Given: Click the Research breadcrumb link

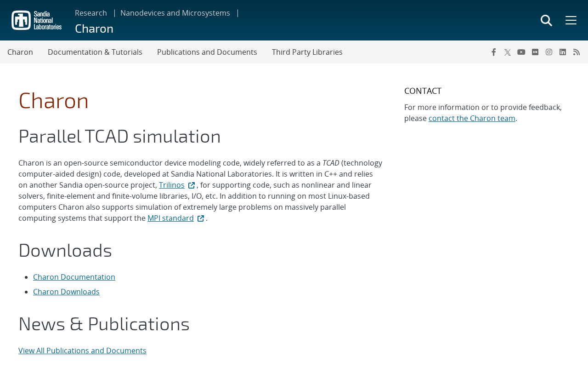Looking at the screenshot, I should [x=91, y=13].
